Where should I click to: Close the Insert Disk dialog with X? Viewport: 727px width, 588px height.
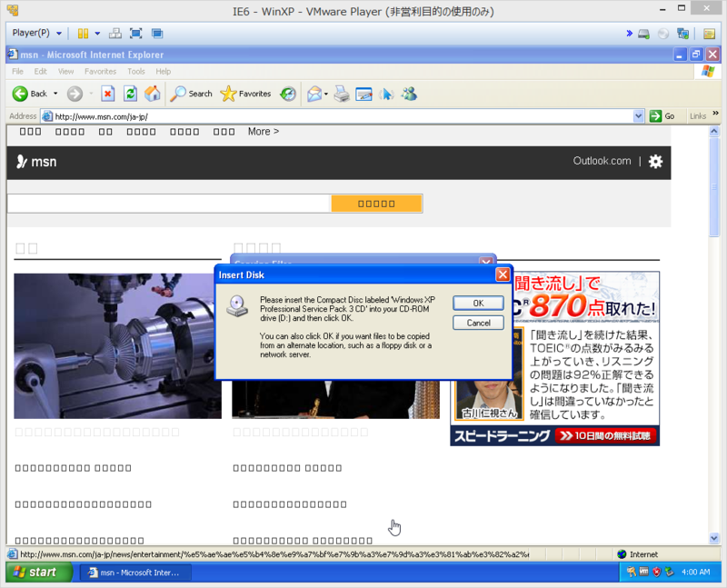click(503, 274)
